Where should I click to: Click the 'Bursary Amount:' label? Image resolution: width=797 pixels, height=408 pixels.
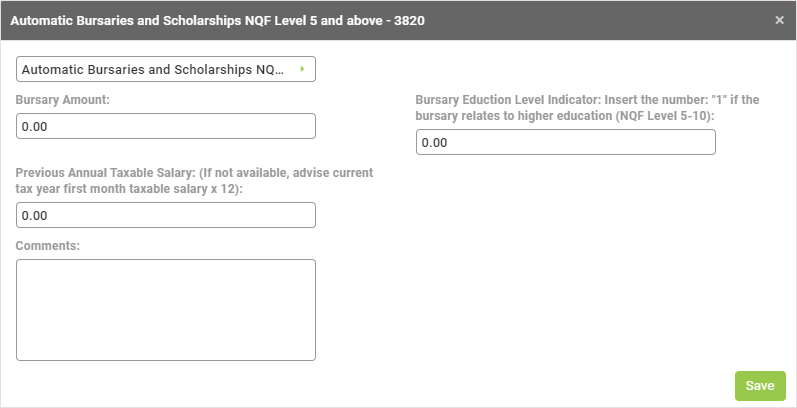[x=63, y=100]
